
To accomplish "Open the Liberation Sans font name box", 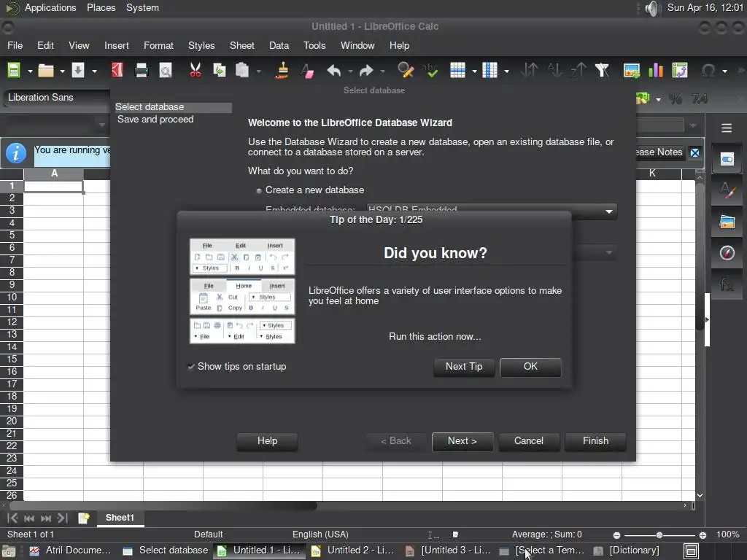I will pos(57,97).
